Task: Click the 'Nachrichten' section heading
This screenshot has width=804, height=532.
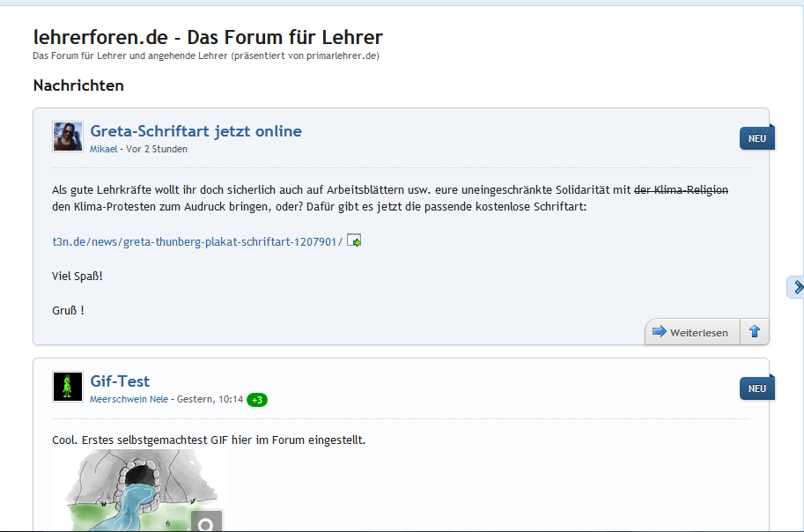Action: [78, 85]
